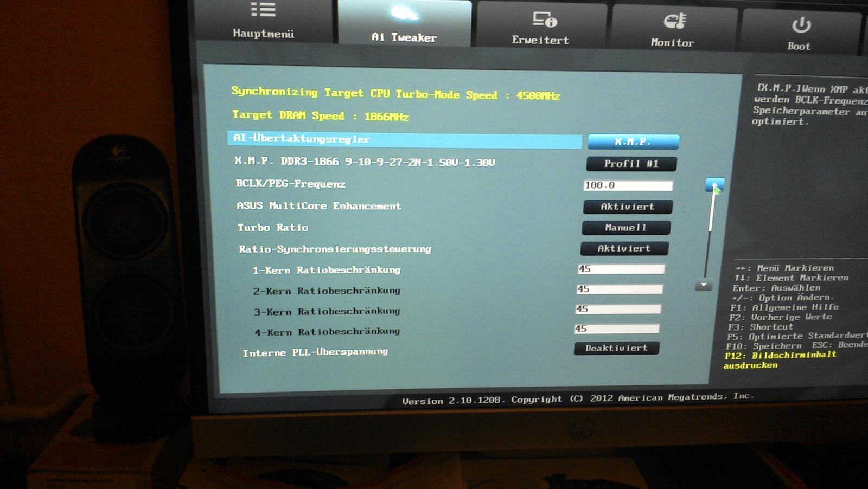Click the scrollbar down arrow

pos(704,285)
